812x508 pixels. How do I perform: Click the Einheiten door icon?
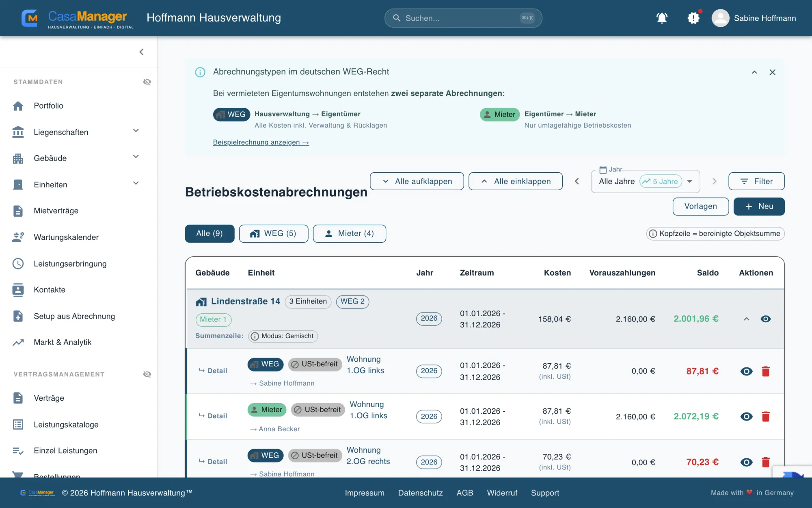pyautogui.click(x=18, y=185)
